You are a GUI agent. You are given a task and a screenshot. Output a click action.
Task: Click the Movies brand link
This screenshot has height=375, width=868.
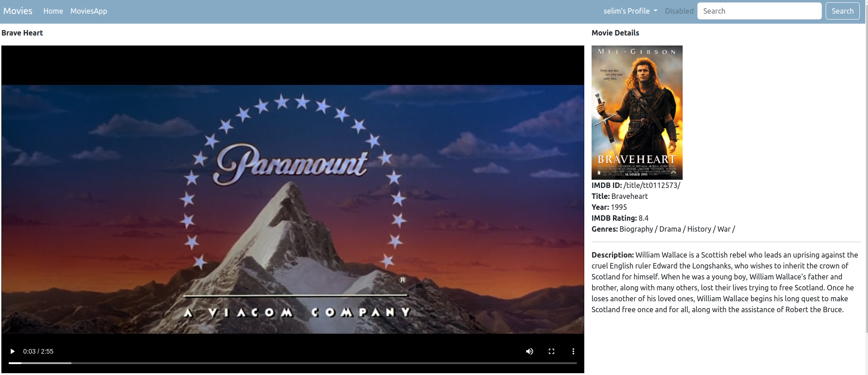click(x=18, y=11)
